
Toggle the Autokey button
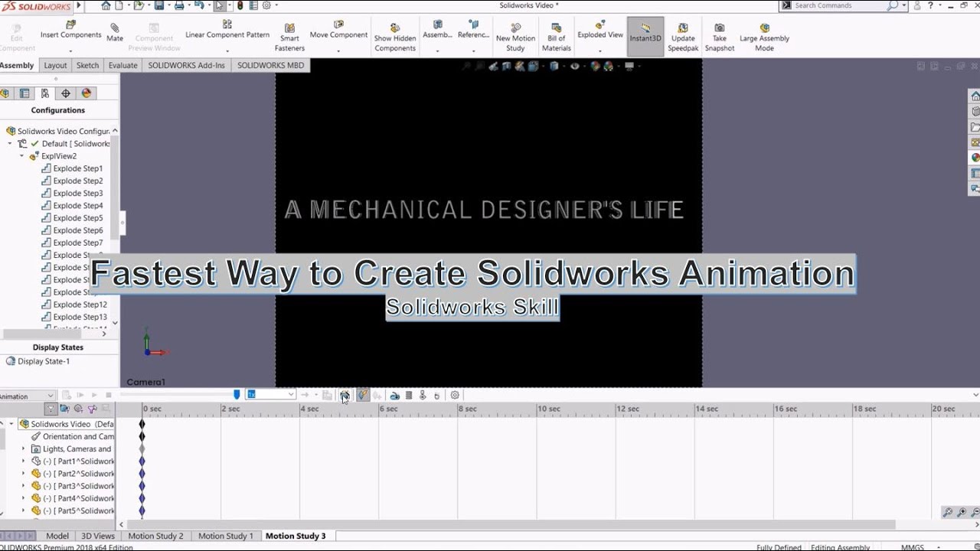coord(363,396)
